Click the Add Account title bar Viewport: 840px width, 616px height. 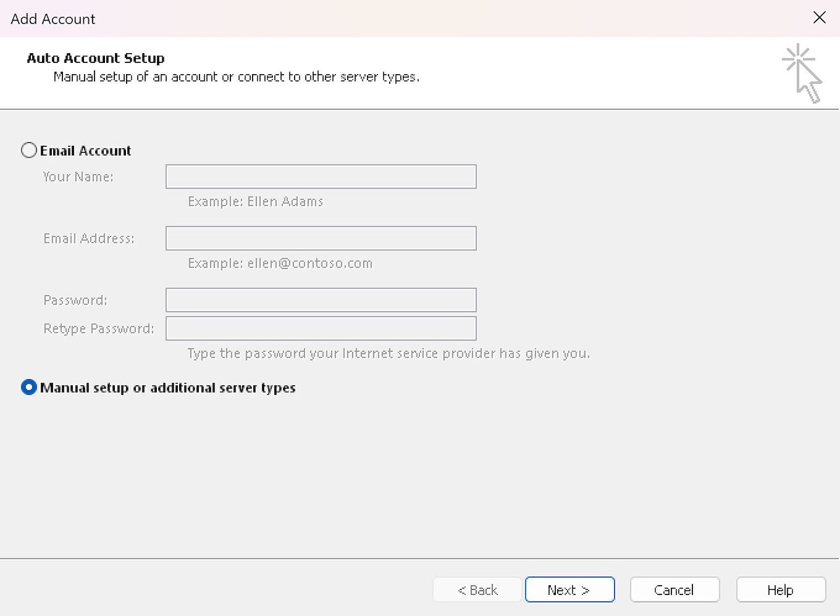52,18
